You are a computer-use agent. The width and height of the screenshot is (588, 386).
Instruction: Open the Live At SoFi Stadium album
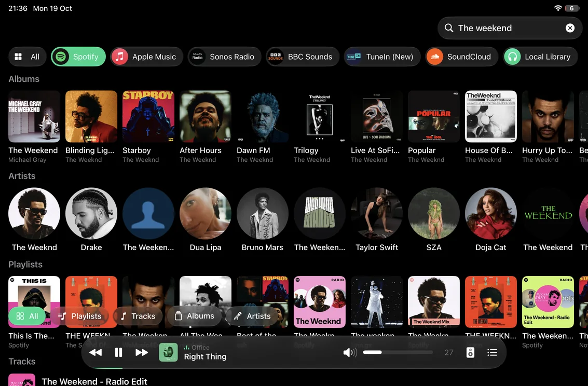376,117
